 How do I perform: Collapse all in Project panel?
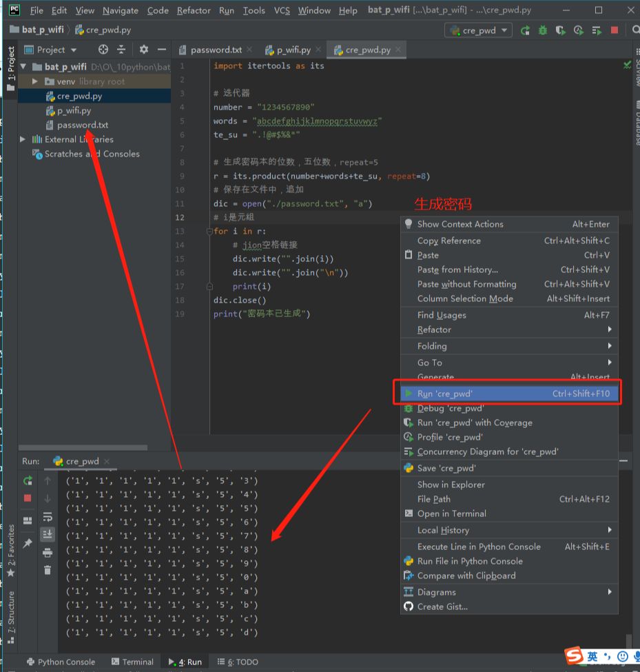pyautogui.click(x=121, y=50)
